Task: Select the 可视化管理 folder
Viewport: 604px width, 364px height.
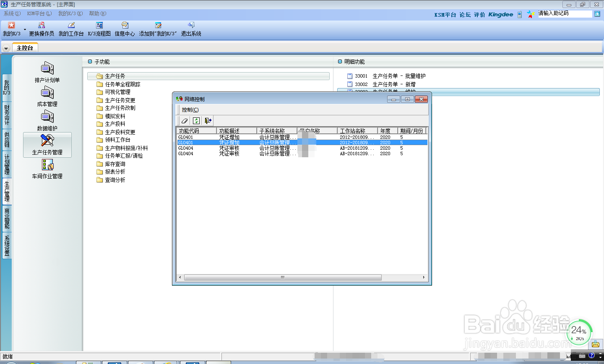Action: click(x=113, y=92)
